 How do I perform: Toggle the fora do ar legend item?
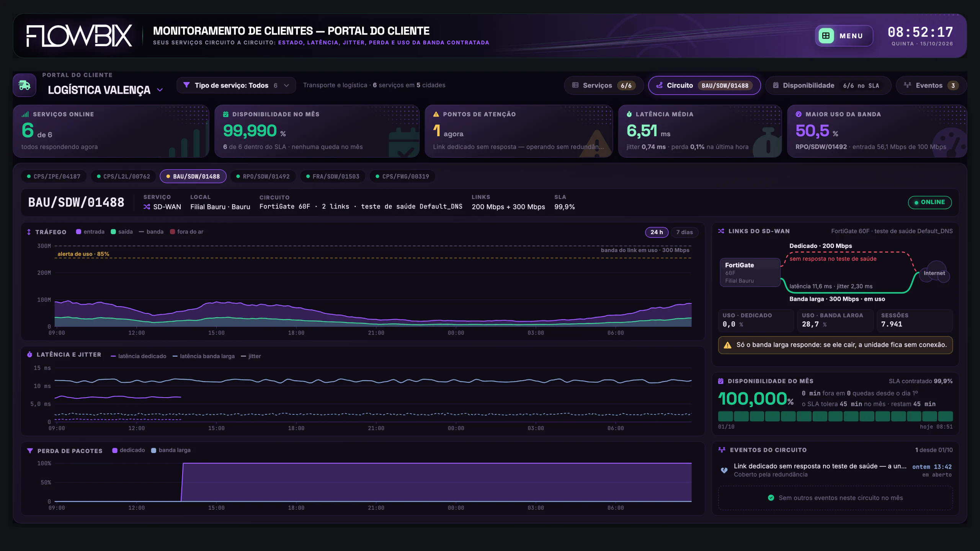(x=187, y=232)
